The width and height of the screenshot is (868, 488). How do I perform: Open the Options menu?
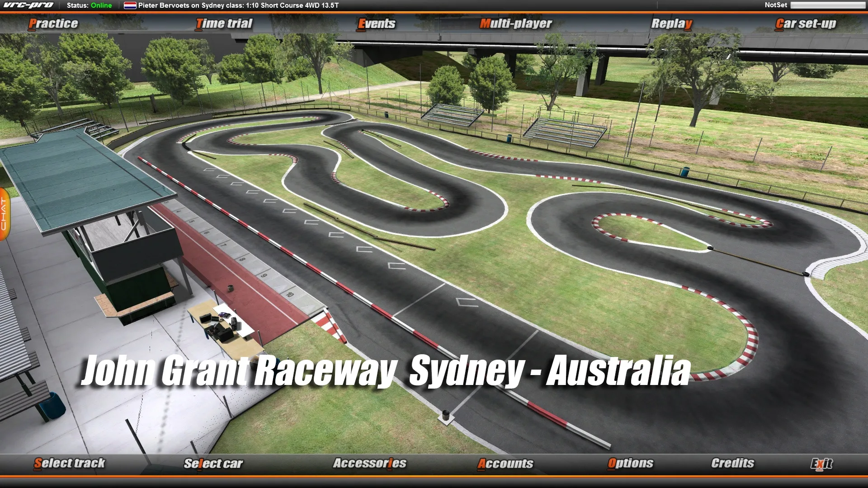point(631,464)
